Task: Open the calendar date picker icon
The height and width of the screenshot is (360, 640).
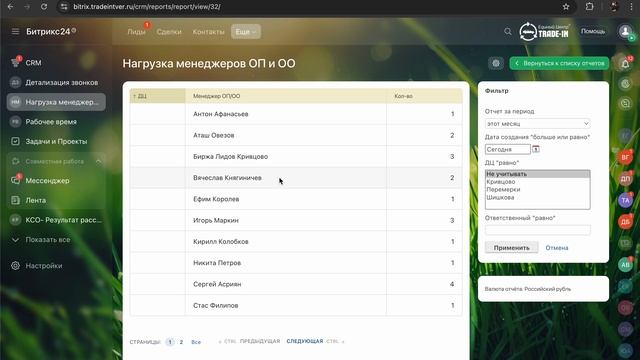Action: pyautogui.click(x=536, y=149)
